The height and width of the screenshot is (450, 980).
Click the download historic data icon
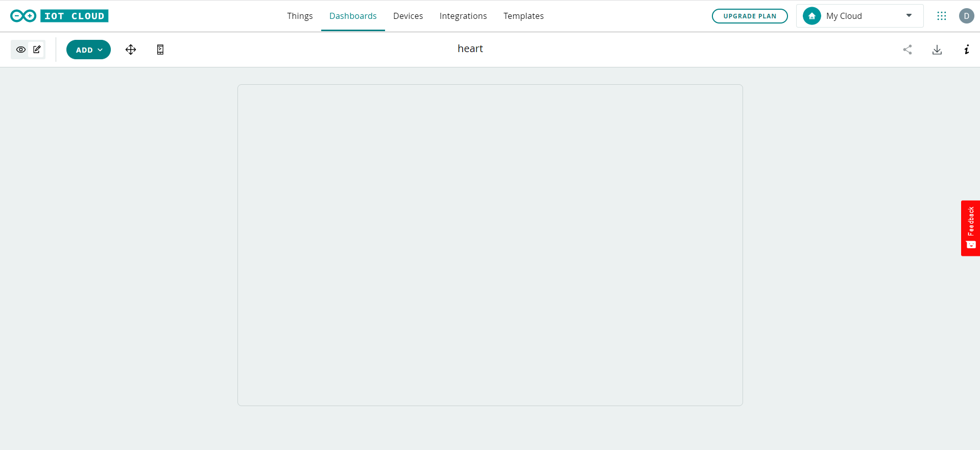[x=937, y=50]
